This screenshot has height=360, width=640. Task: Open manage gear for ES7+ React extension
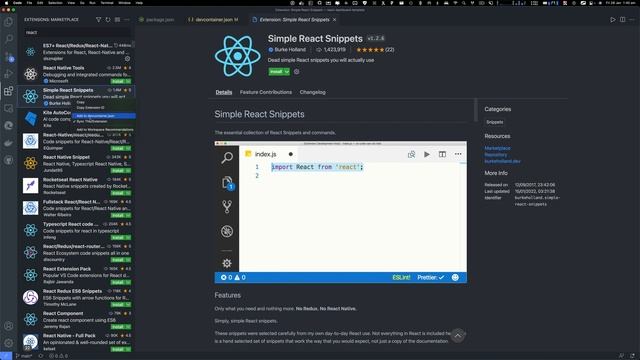[x=127, y=59]
